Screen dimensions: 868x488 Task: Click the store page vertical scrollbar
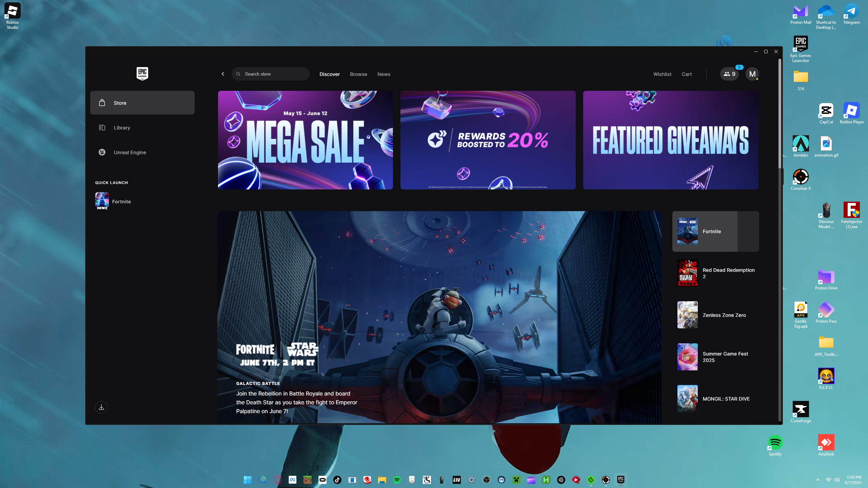tap(780, 114)
